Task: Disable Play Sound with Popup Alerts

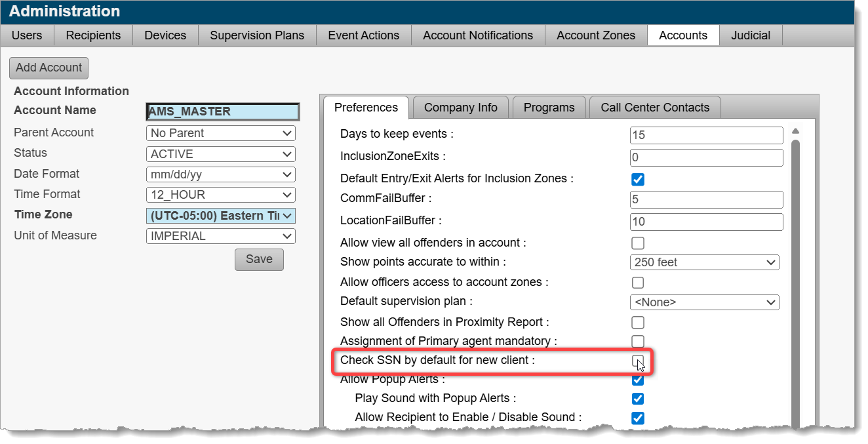Action: 637,399
